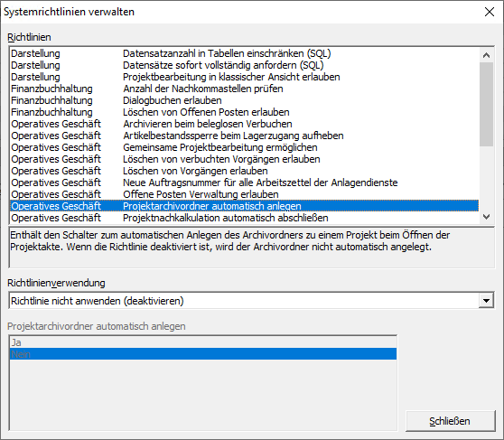Select the Ja option

coord(203,342)
